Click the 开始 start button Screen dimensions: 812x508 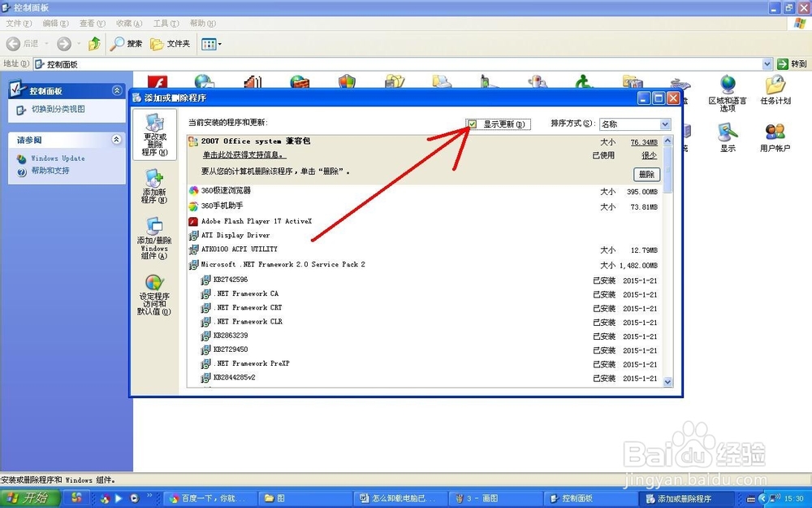(x=30, y=498)
